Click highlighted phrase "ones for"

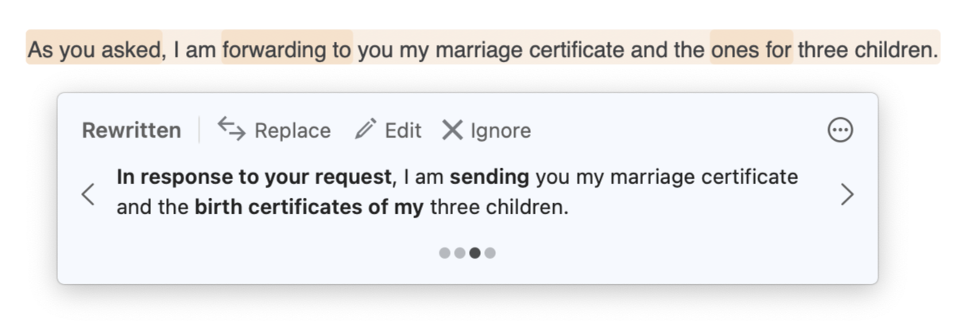pos(751,51)
